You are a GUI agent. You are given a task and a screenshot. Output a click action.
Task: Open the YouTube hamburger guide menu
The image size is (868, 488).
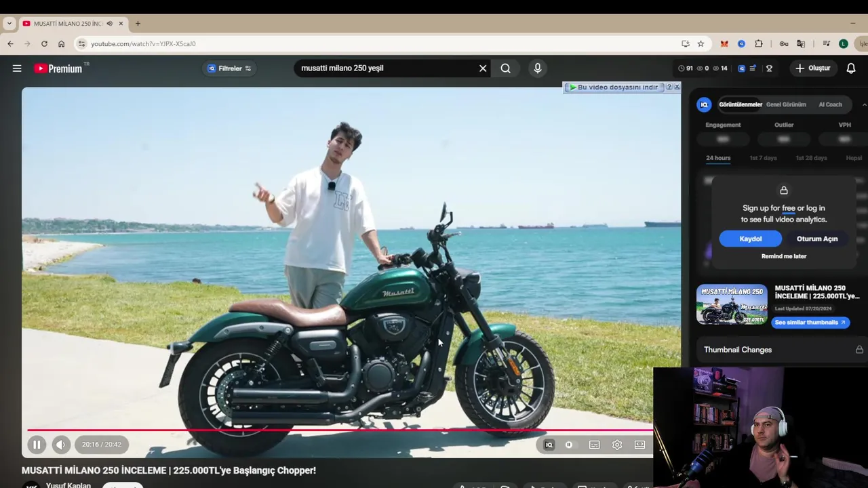(x=17, y=68)
